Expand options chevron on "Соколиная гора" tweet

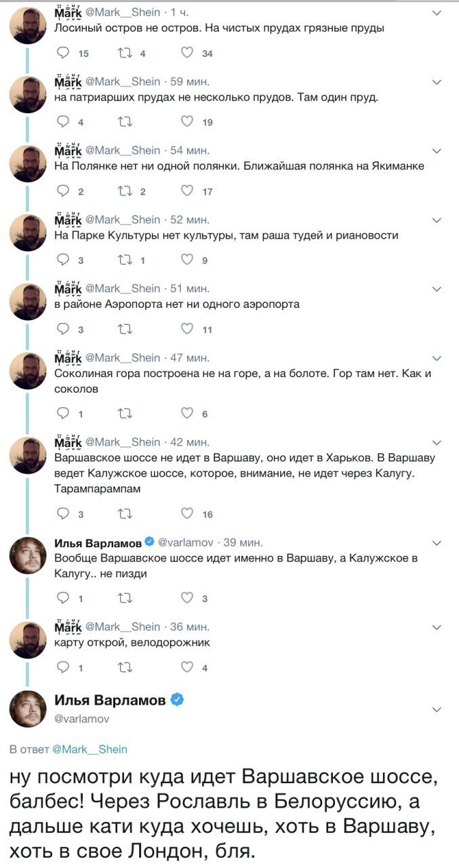(437, 358)
